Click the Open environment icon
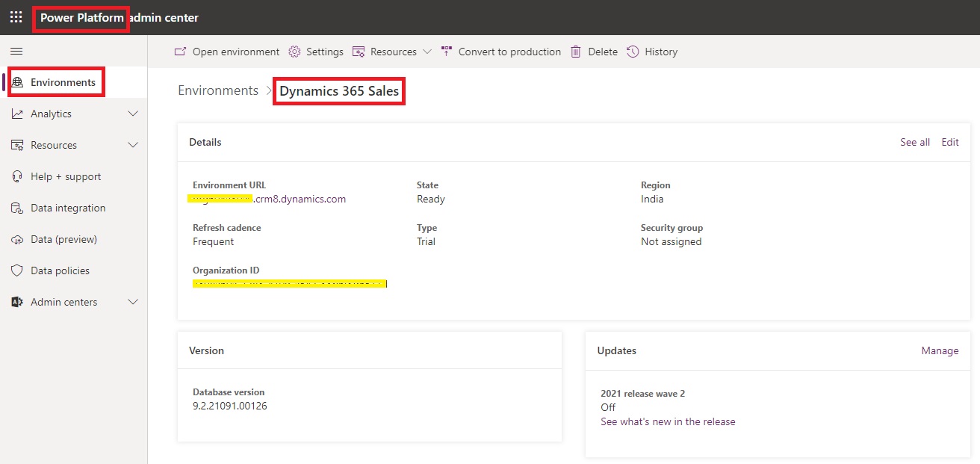Image resolution: width=980 pixels, height=464 pixels. coord(180,52)
